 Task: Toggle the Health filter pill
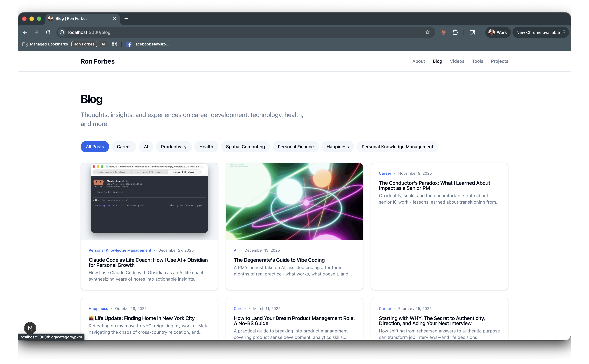206,147
